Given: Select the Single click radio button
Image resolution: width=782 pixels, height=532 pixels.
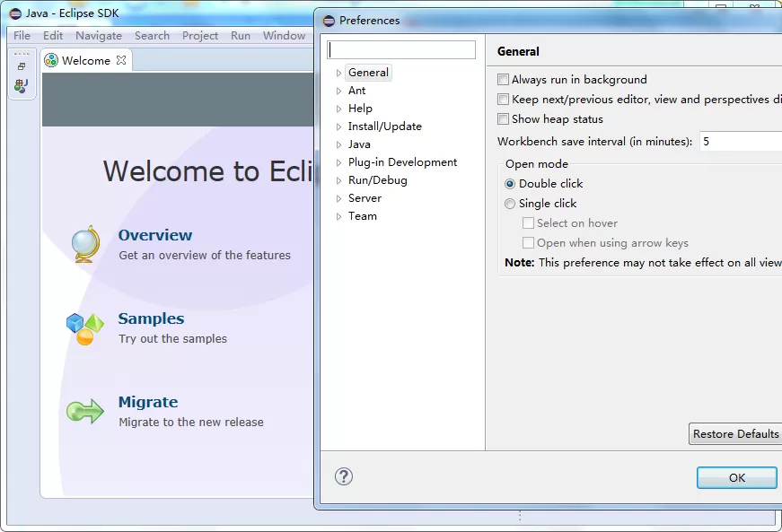Looking at the screenshot, I should click(x=510, y=204).
